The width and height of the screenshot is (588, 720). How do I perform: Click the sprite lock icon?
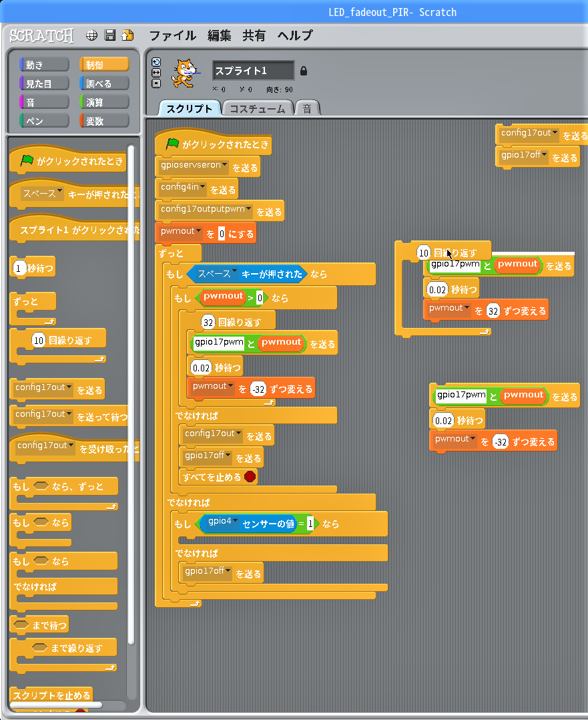click(304, 71)
